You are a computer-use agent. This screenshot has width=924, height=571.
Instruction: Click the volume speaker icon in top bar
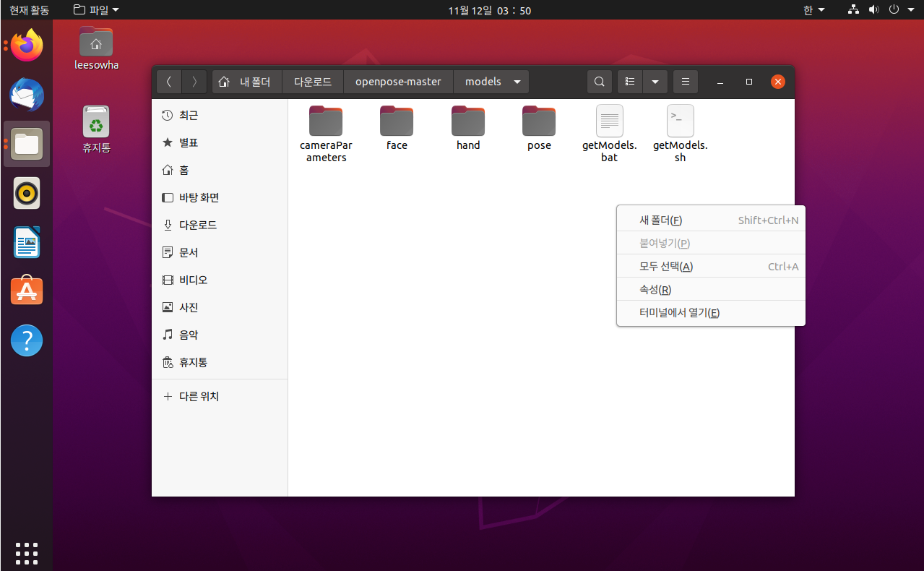click(873, 10)
